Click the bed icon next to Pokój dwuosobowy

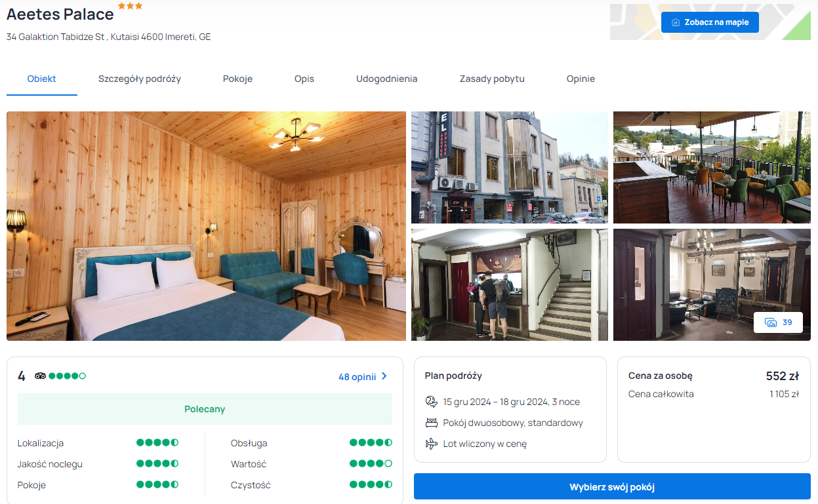[431, 423]
